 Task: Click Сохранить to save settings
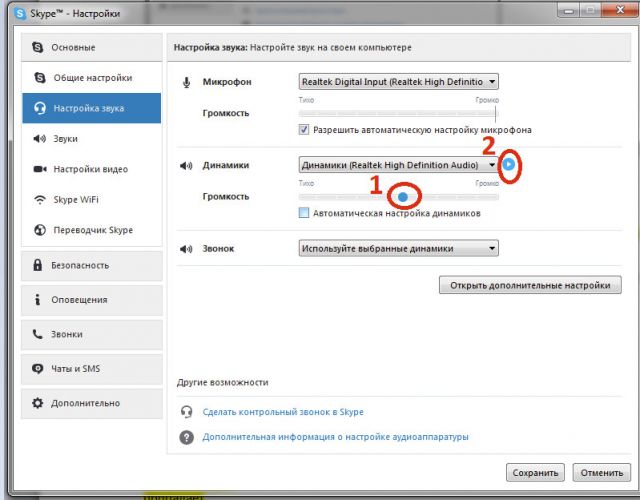[535, 473]
